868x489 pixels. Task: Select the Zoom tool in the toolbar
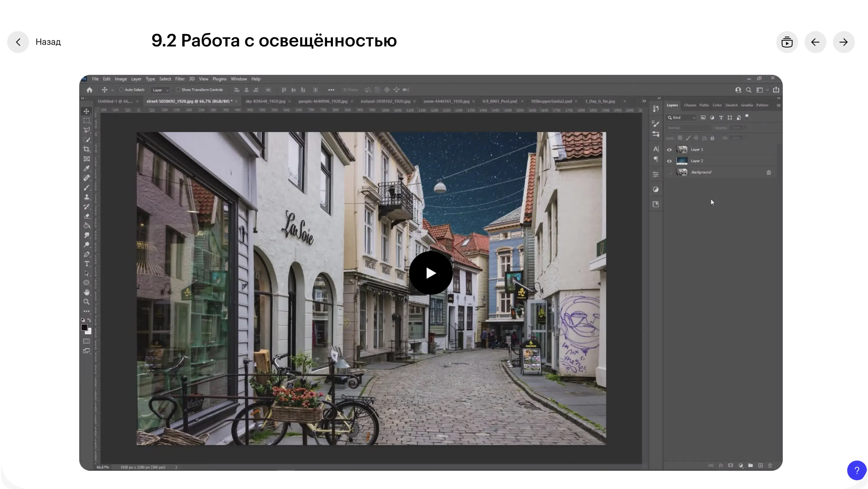pos(87,302)
